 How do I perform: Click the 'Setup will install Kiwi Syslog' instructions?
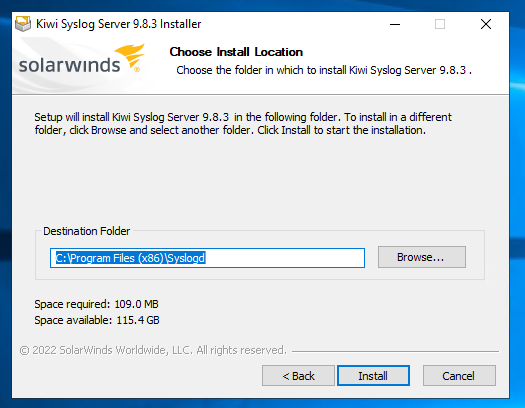point(243,124)
